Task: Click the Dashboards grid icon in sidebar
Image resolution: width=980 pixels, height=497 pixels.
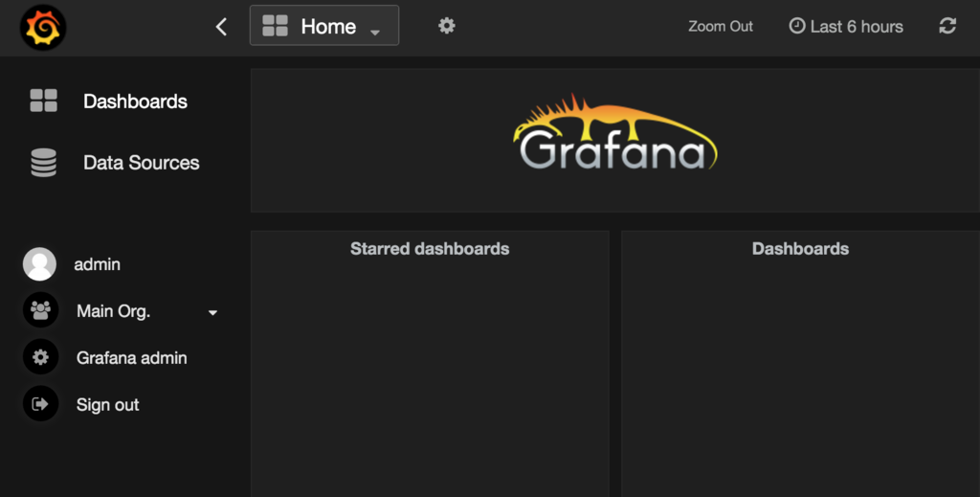Action: click(x=44, y=101)
